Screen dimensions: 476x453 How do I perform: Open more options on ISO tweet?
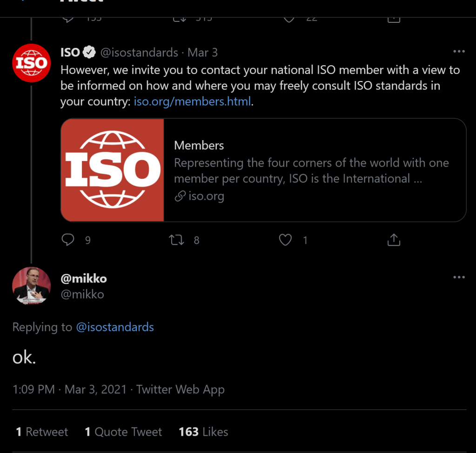point(459,52)
